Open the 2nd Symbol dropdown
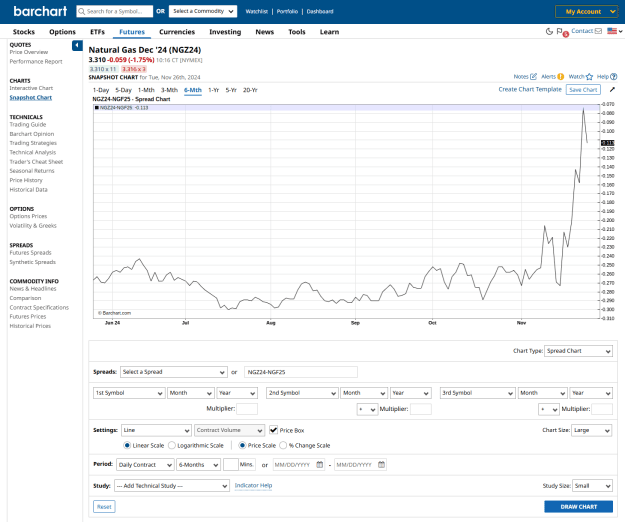625x522 pixels. point(302,393)
